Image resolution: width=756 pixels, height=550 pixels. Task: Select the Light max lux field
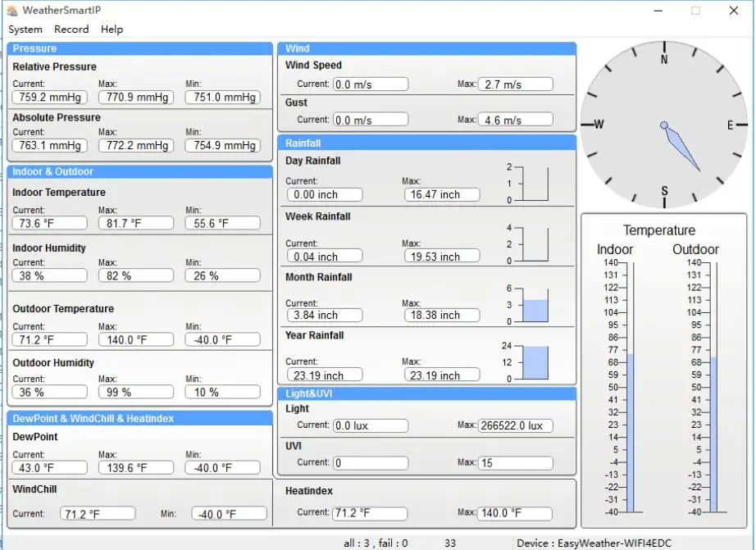[x=515, y=426]
